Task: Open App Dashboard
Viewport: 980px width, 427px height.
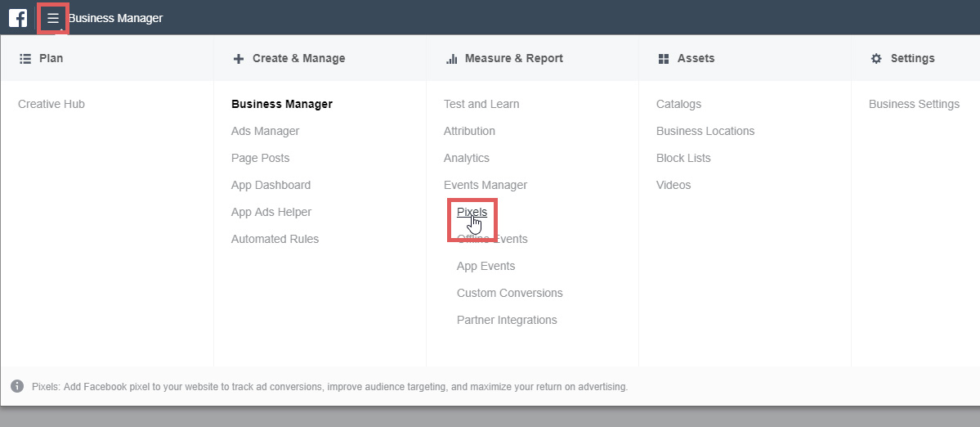Action: 271,185
